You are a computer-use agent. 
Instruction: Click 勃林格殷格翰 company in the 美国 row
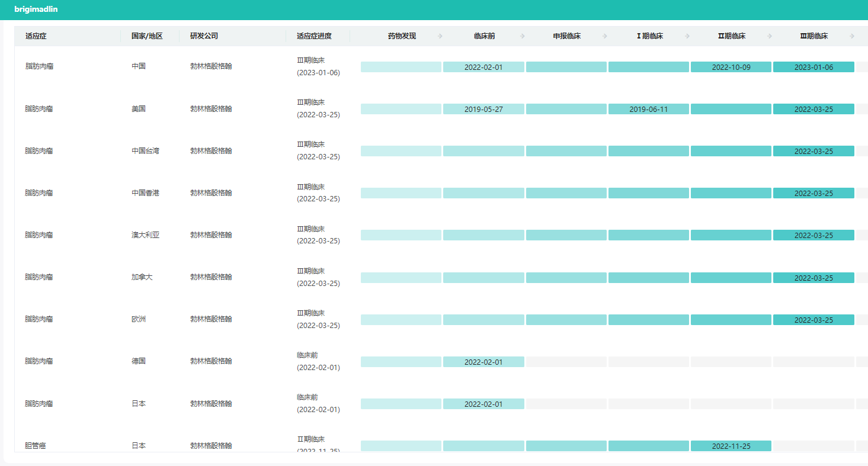point(211,109)
